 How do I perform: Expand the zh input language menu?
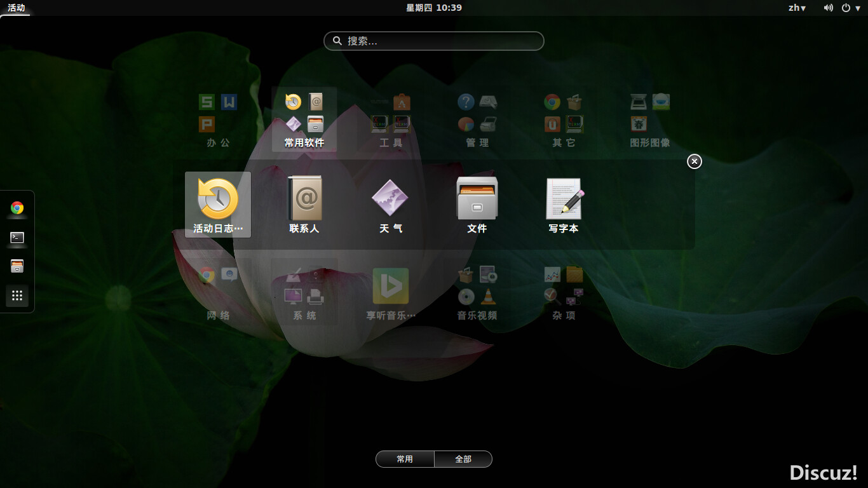pos(797,8)
